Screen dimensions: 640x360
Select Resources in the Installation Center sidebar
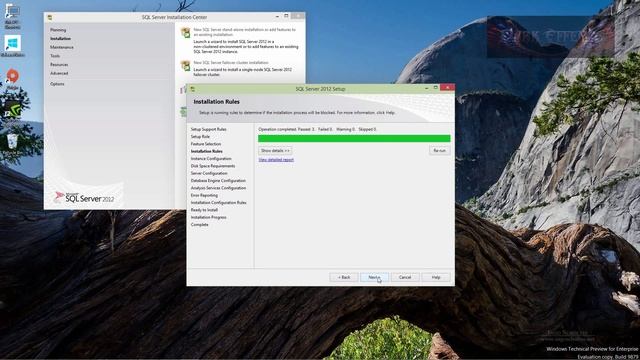pyautogui.click(x=59, y=64)
